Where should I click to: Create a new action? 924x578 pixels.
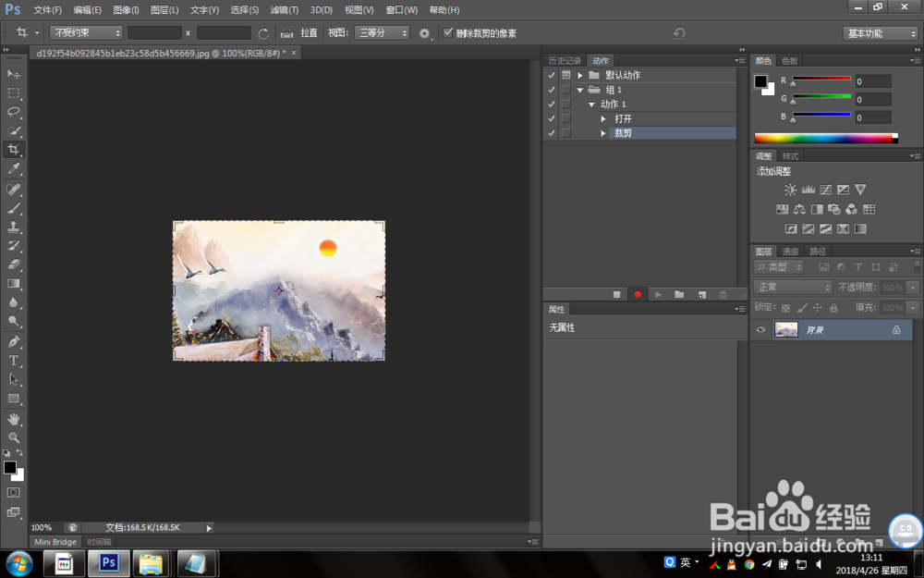pos(702,294)
